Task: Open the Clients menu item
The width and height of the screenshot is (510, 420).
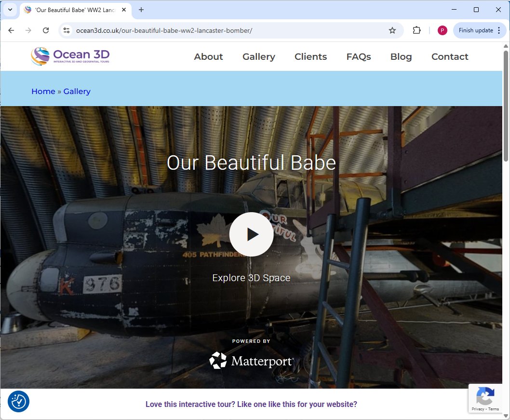Action: tap(310, 56)
